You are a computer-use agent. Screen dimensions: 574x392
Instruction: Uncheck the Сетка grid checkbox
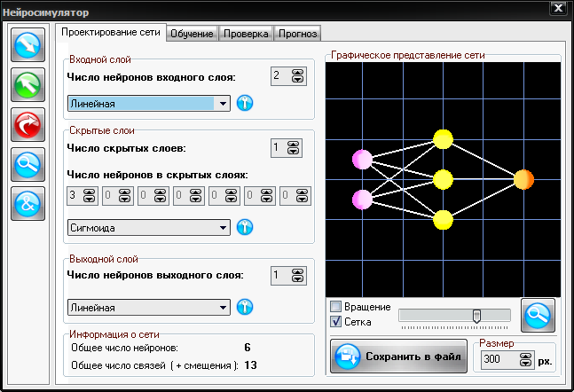tap(336, 321)
